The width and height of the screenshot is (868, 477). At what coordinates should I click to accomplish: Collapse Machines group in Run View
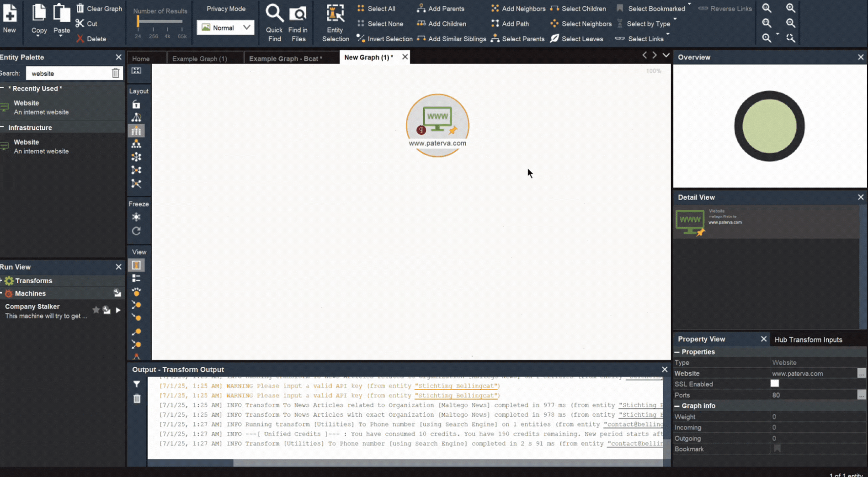coord(1,293)
